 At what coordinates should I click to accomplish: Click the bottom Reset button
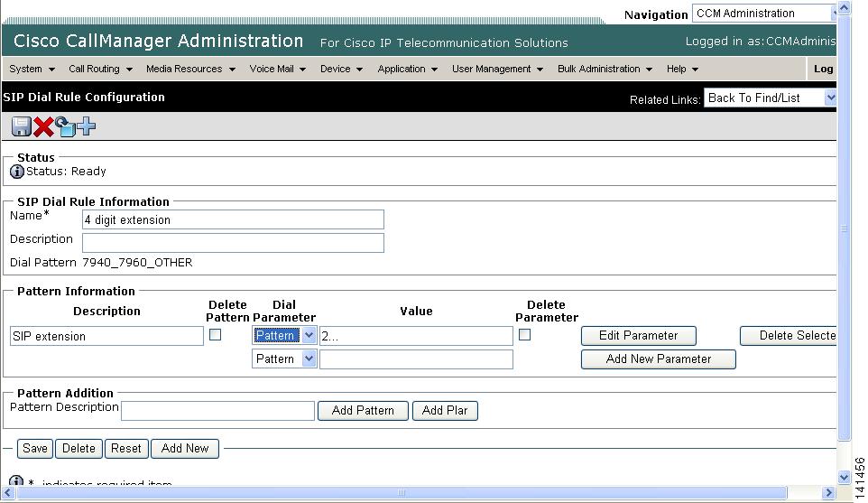tap(126, 449)
